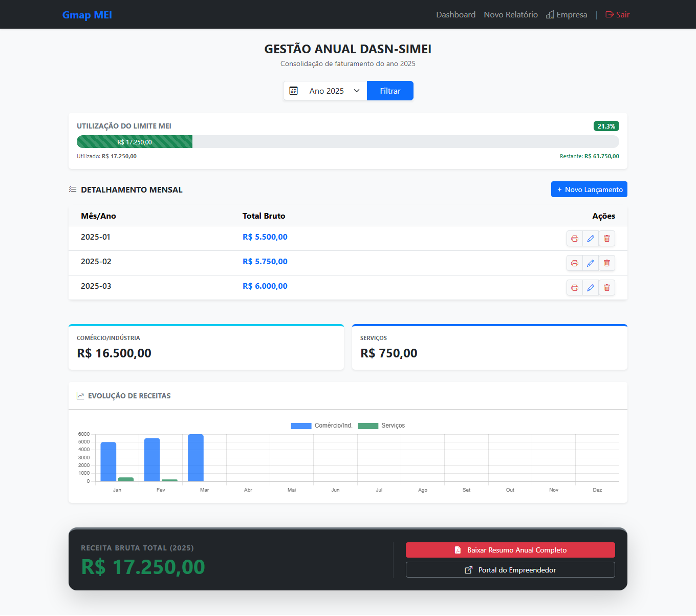Click the 21.3% usage badge

pyautogui.click(x=606, y=126)
